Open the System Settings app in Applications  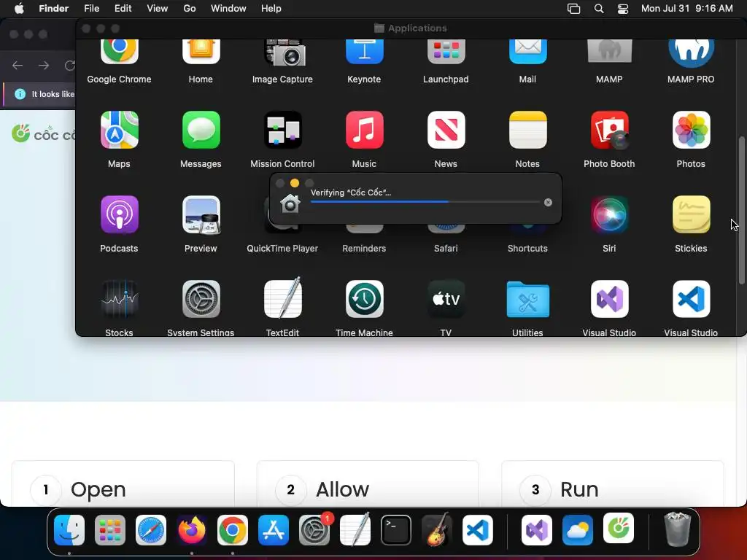click(201, 299)
